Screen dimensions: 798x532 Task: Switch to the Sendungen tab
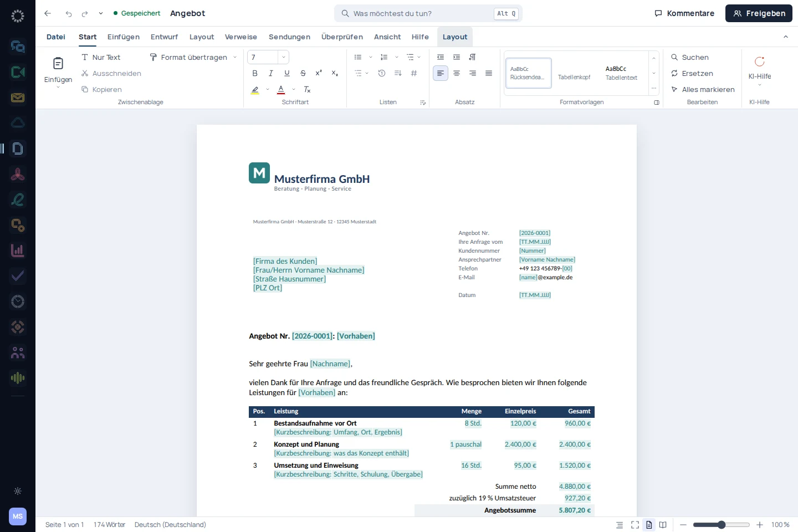click(x=289, y=37)
